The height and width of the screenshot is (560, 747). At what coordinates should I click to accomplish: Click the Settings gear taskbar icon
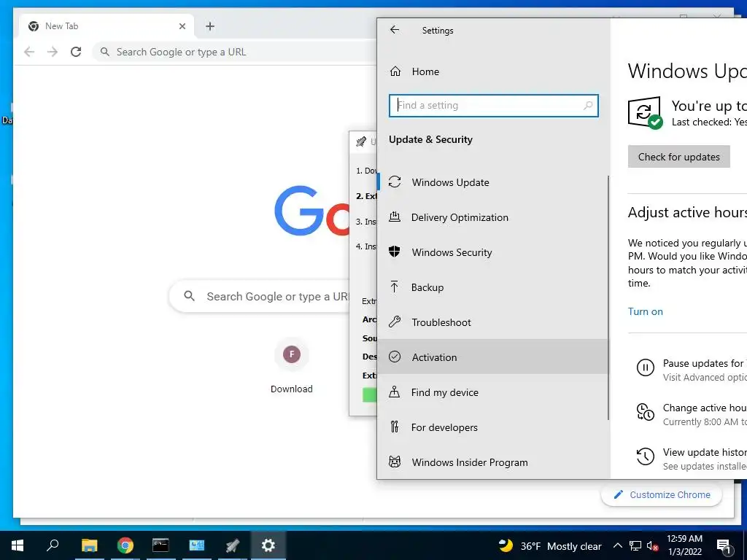(268, 545)
